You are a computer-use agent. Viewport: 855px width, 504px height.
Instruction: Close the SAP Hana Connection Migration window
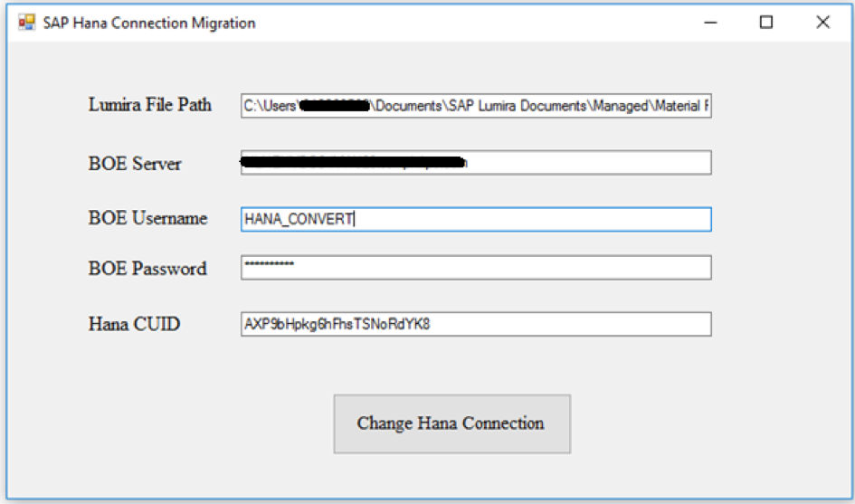click(x=822, y=23)
